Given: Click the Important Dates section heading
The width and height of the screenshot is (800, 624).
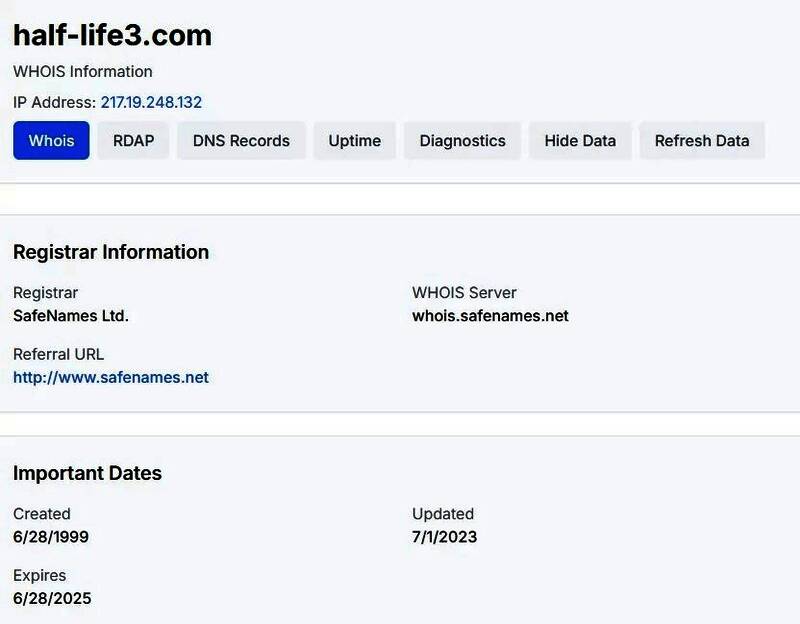Looking at the screenshot, I should [x=87, y=473].
